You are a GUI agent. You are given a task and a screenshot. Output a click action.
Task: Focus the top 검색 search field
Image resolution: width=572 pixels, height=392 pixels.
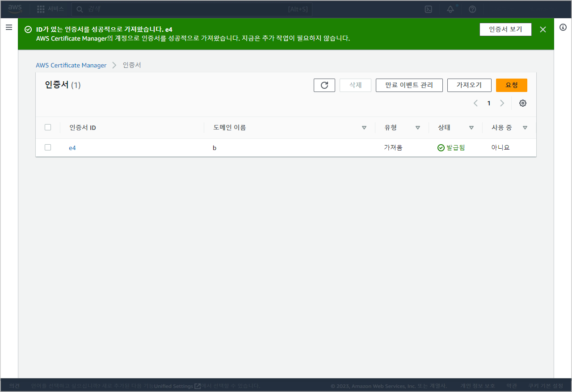[x=192, y=9]
